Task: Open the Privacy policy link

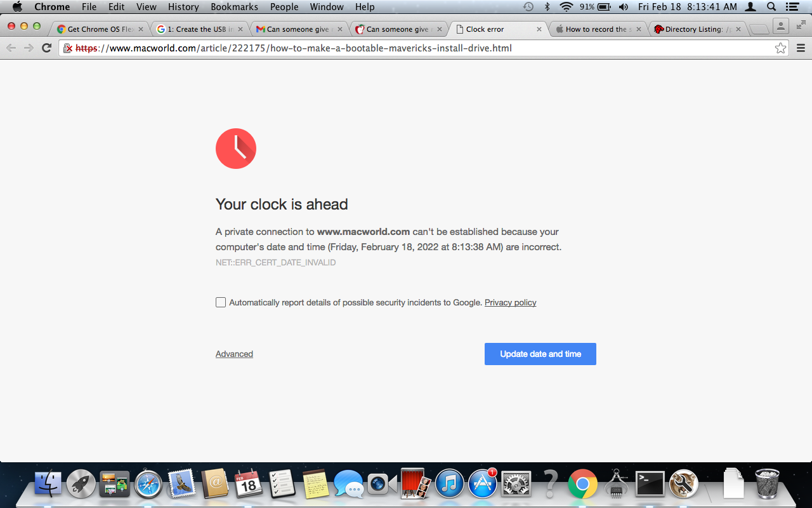Action: pos(511,302)
